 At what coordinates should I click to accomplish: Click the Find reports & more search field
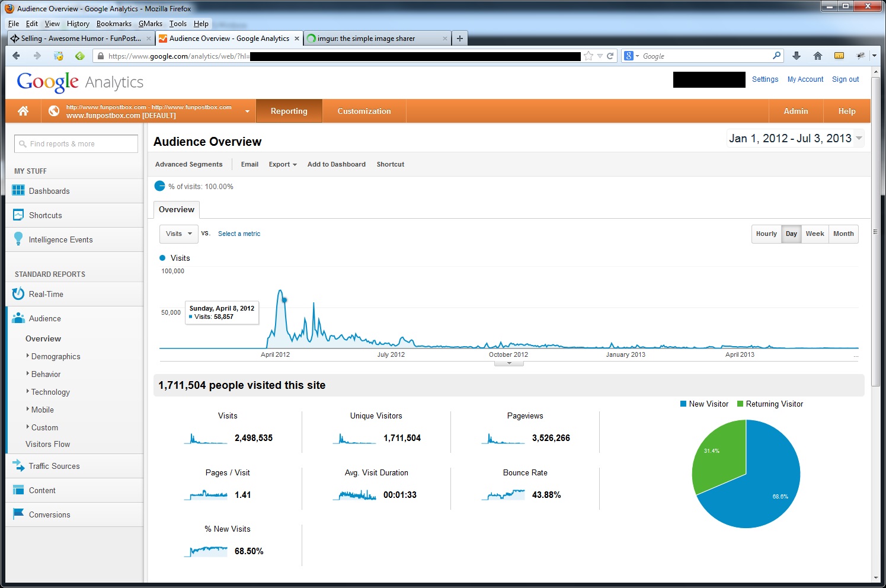pos(76,144)
